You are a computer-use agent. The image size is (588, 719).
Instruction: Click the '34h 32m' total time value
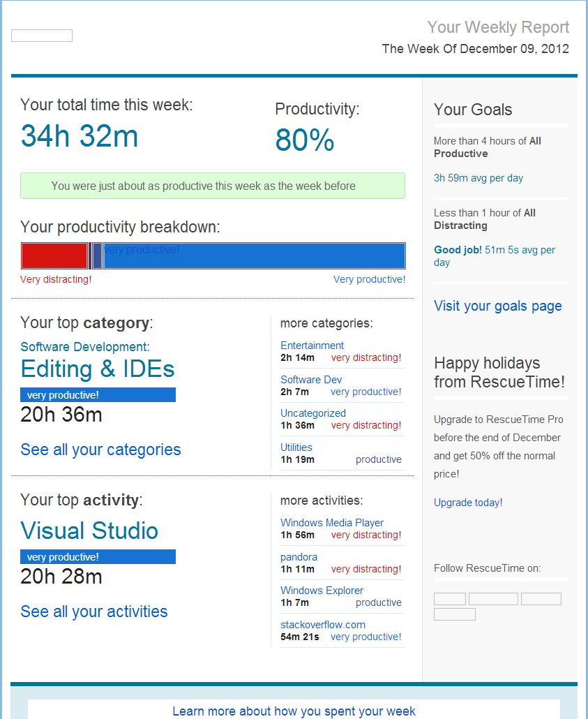[x=80, y=136]
